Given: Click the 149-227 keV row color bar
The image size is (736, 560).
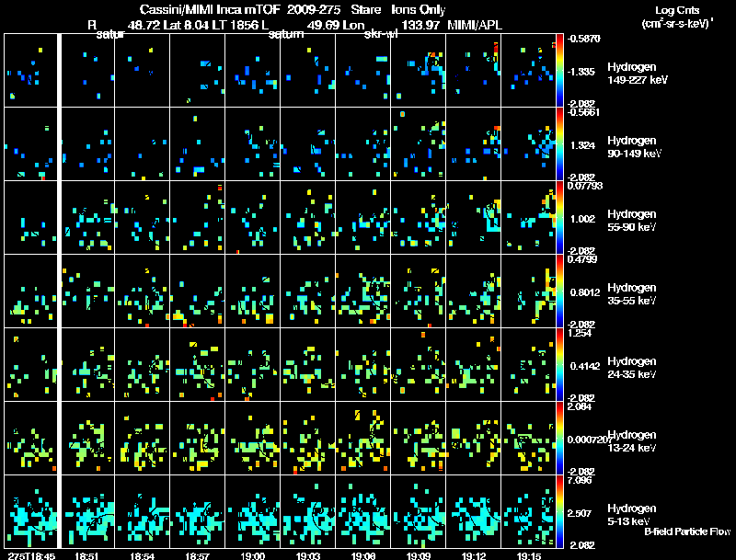Looking at the screenshot, I should 559,71.
